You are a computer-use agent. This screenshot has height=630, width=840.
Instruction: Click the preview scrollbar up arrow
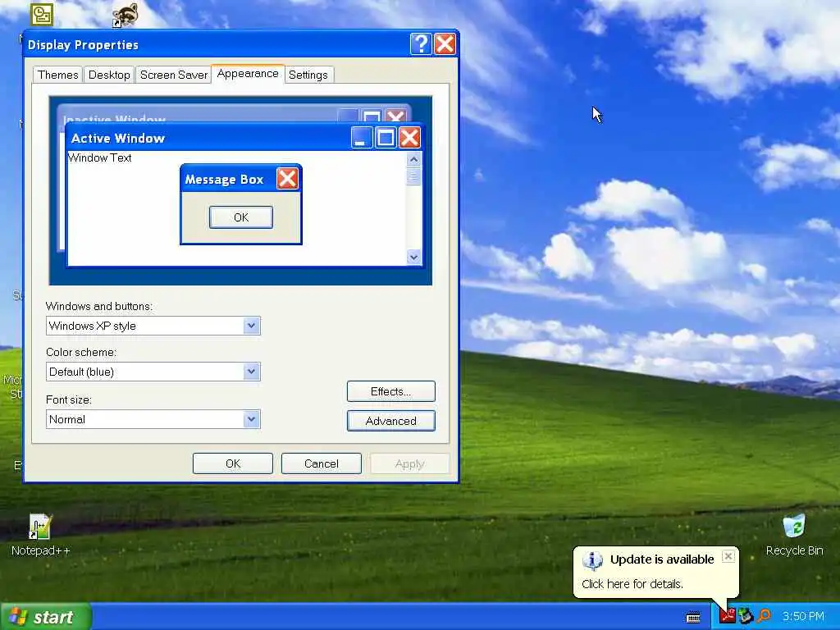coord(413,159)
